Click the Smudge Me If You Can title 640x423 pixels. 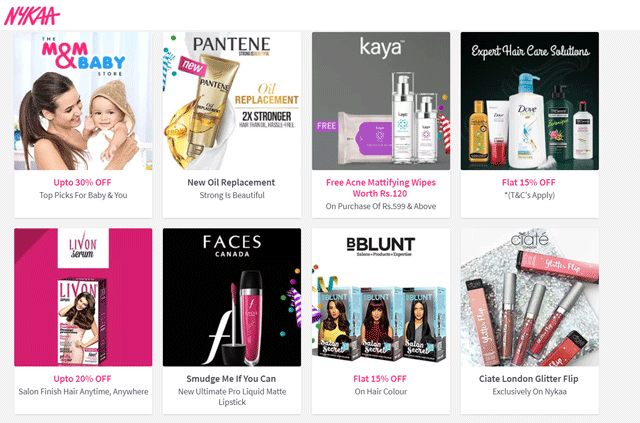coord(231,379)
